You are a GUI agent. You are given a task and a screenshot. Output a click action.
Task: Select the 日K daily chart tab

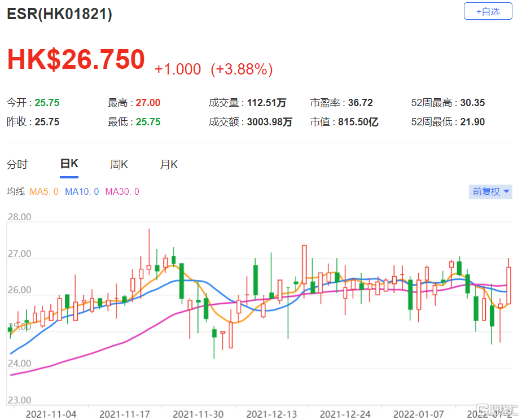(69, 164)
